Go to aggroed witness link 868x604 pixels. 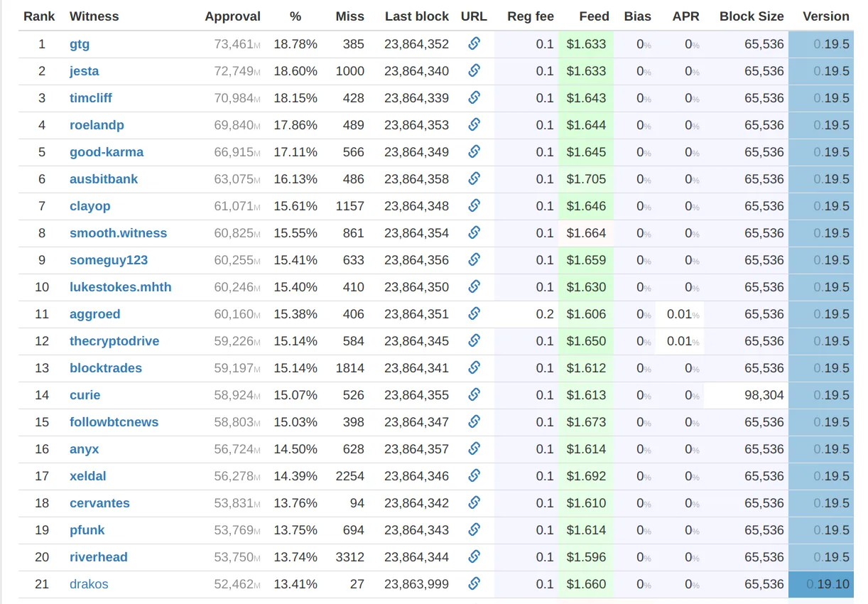click(x=95, y=314)
